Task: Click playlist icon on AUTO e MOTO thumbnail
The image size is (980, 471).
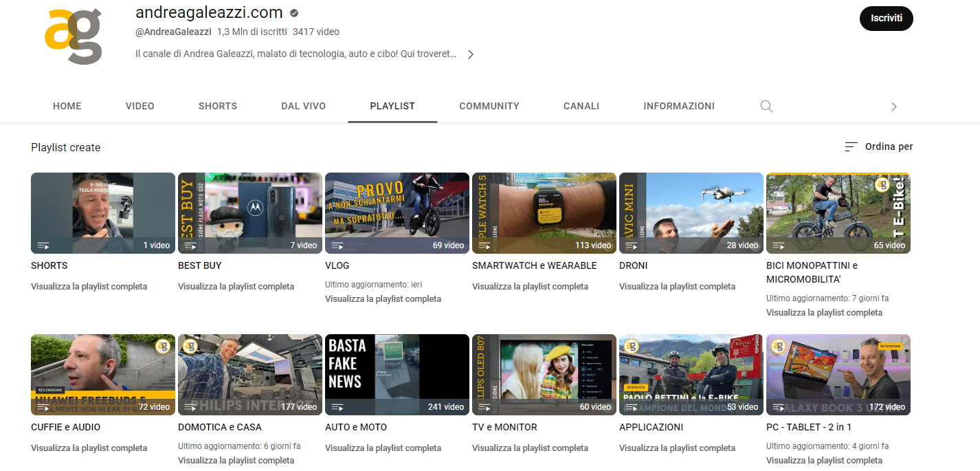Action: coord(337,407)
